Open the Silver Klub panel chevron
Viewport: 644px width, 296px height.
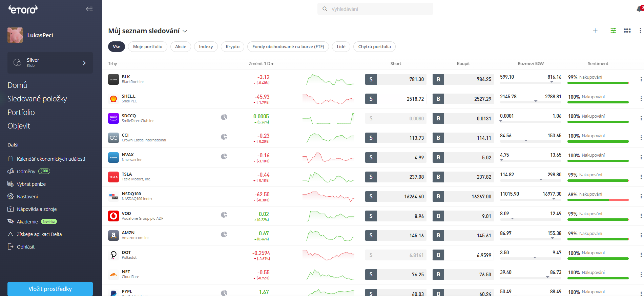click(x=84, y=63)
